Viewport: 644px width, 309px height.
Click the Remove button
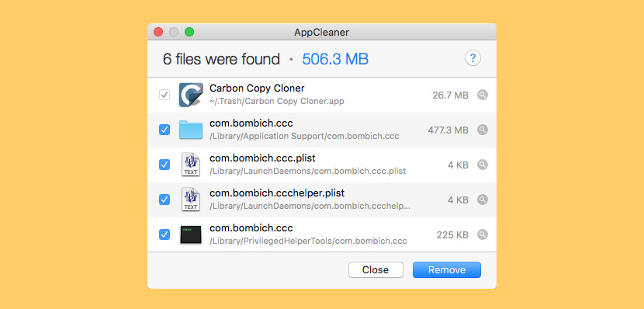[x=447, y=270]
